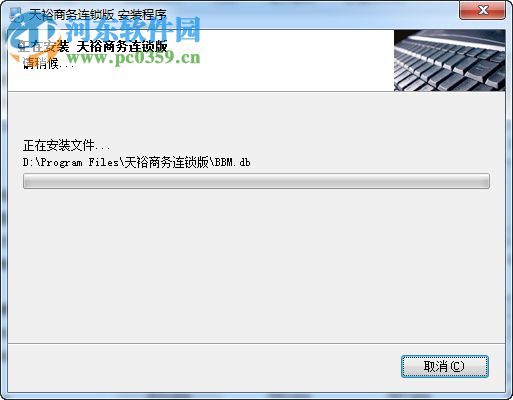Click the left edge of the progress bar
Screen dimensions: 513x400
tap(25, 181)
